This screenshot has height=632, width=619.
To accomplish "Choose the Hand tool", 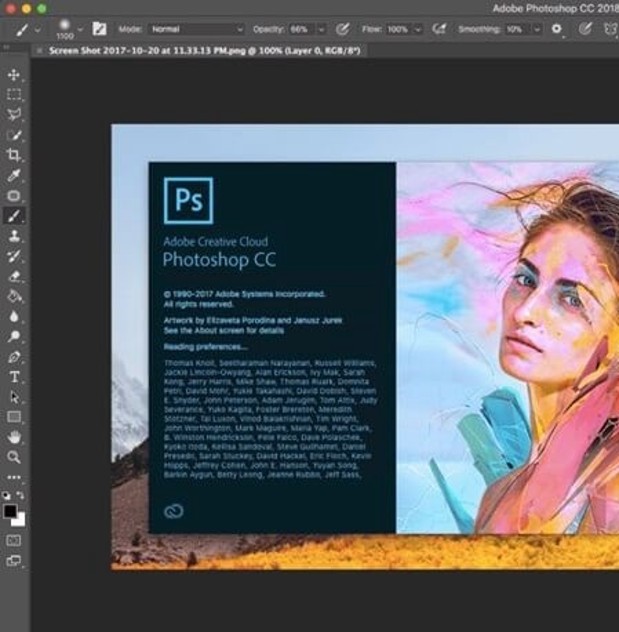I will pos(14,437).
